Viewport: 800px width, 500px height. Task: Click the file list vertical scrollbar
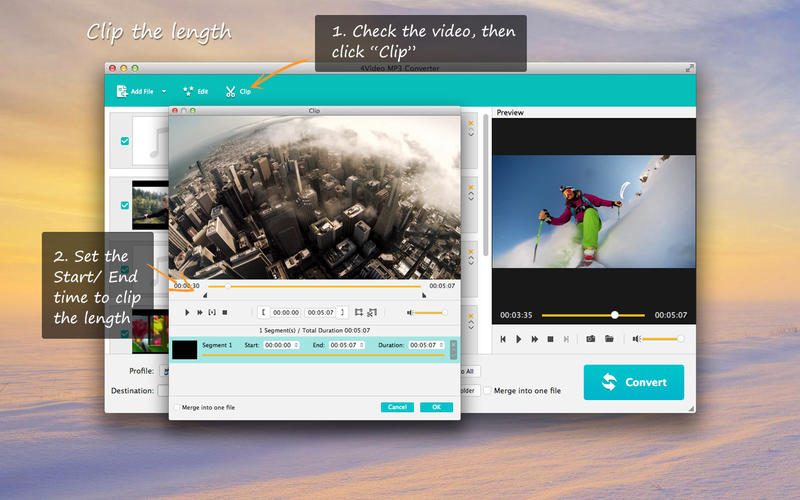click(x=486, y=185)
